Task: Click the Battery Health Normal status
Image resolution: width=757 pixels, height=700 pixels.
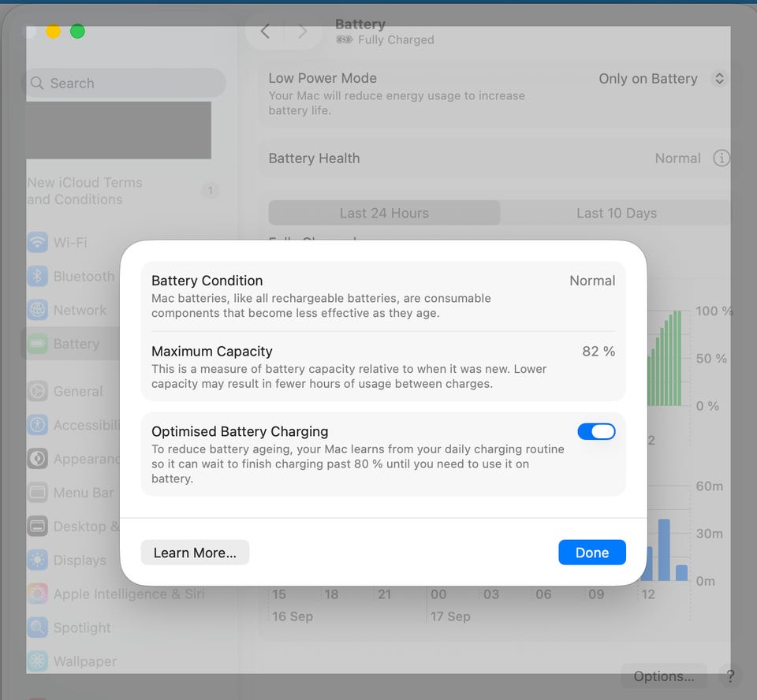Action: [x=677, y=158]
